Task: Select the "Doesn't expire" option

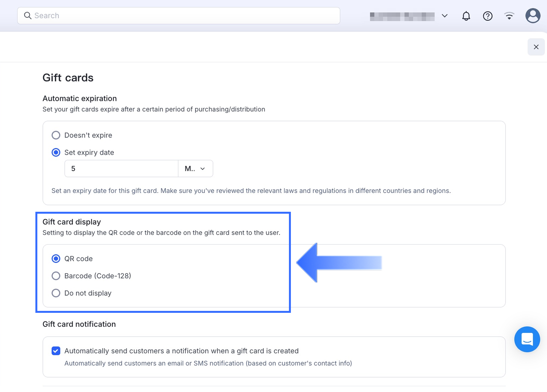Action: 56,135
